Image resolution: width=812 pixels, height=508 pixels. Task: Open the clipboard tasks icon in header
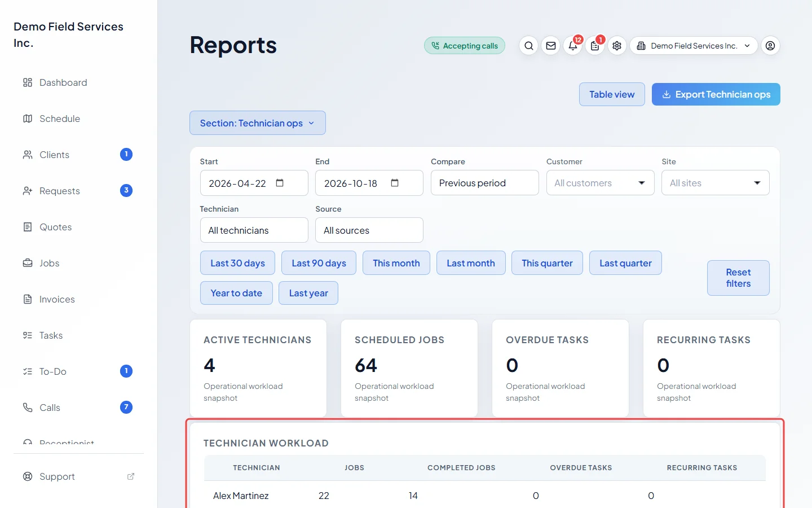point(595,46)
